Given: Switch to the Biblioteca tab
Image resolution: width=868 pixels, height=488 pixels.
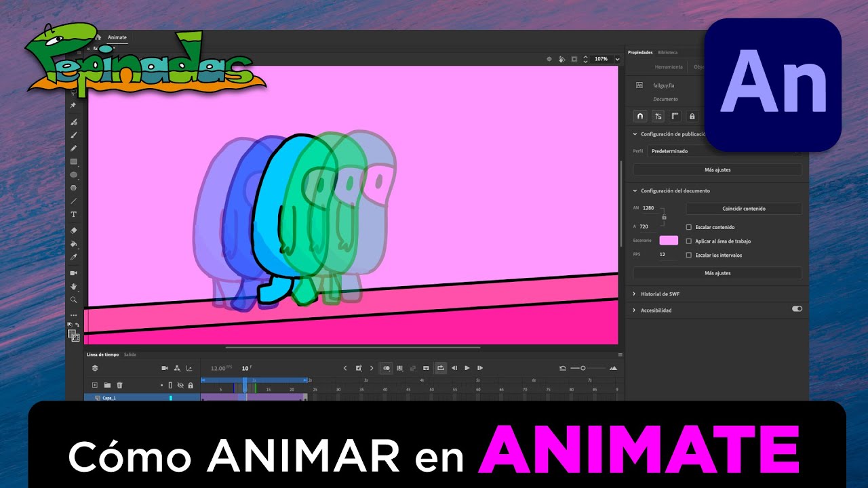Looking at the screenshot, I should coord(667,52).
